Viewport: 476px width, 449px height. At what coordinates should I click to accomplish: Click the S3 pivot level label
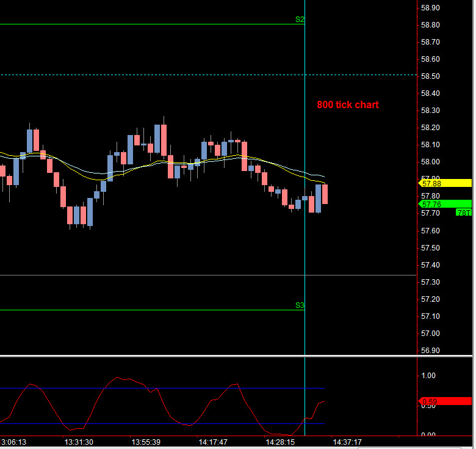[x=300, y=305]
